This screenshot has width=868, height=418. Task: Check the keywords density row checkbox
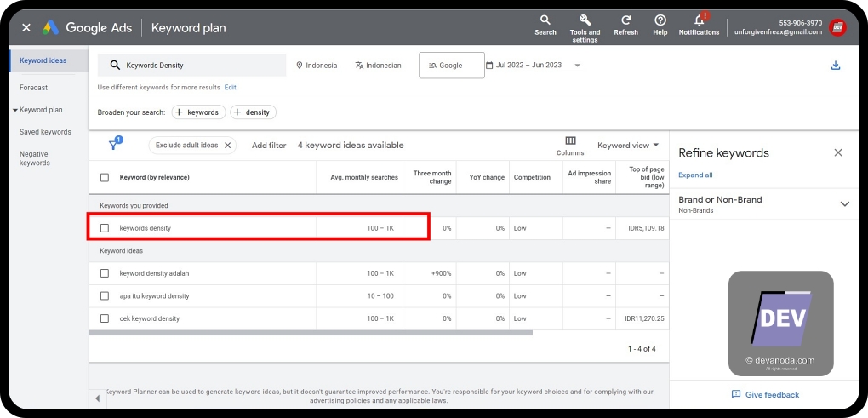(x=105, y=228)
